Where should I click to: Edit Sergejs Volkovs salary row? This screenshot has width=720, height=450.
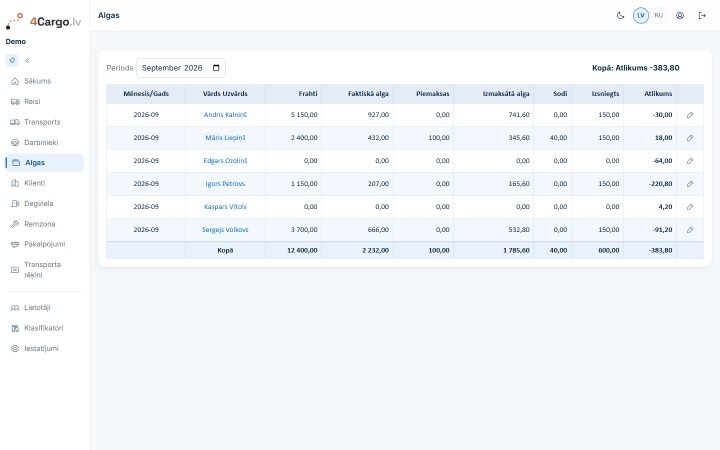[690, 230]
